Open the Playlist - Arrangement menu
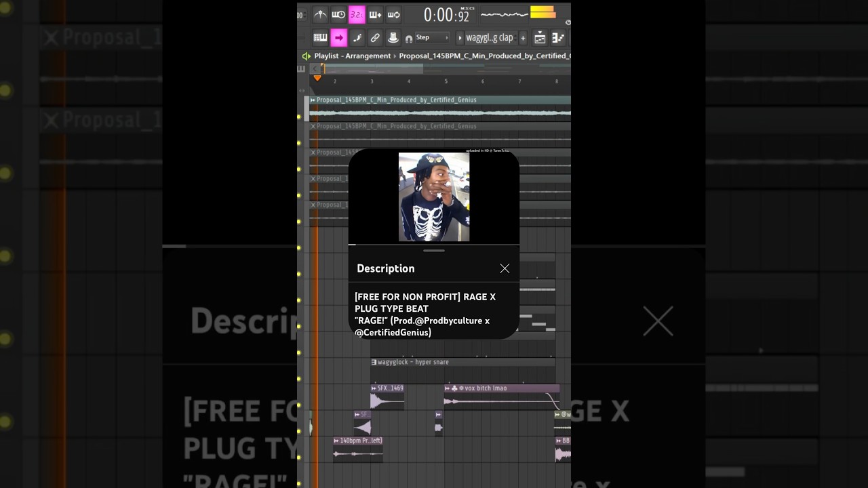Screen dimensions: 868x488 pyautogui.click(x=352, y=56)
